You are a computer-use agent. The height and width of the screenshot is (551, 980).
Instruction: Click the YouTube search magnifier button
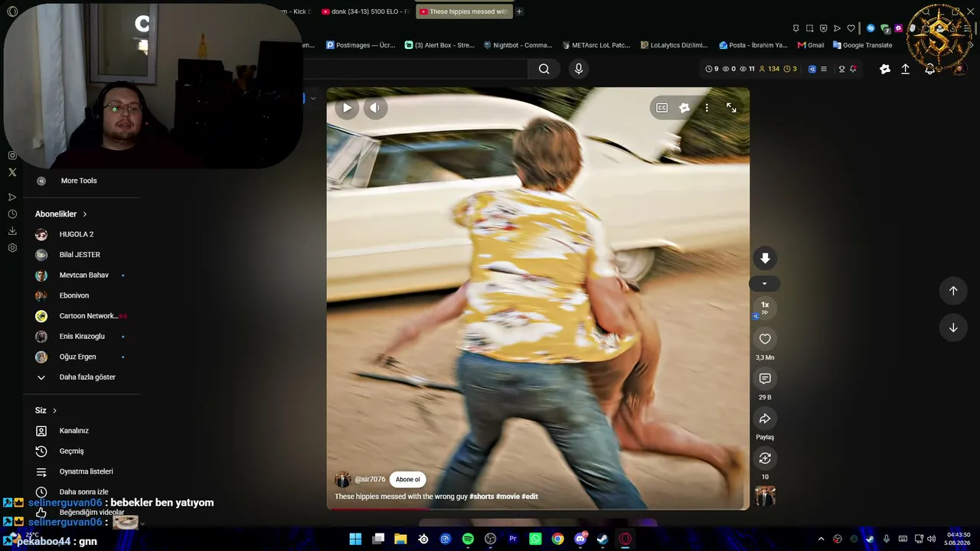click(544, 69)
